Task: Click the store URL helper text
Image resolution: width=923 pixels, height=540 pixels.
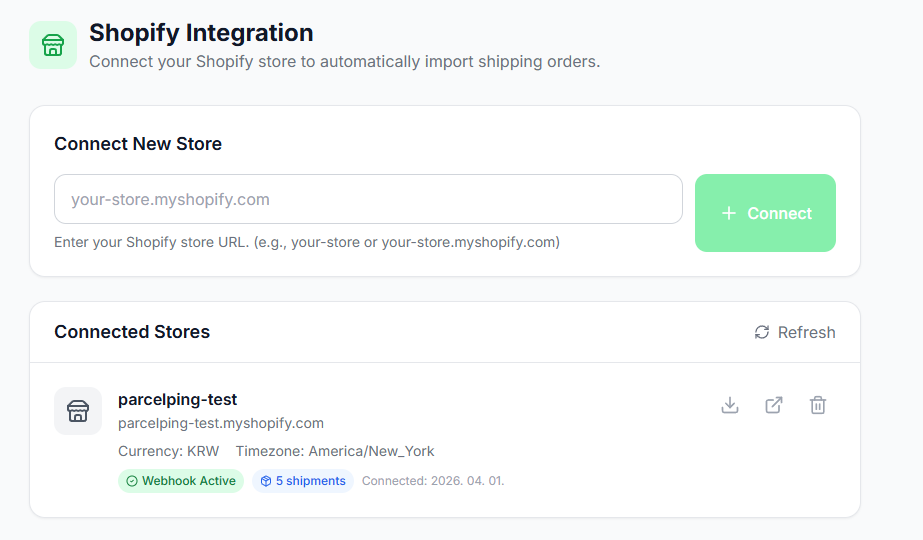Action: [307, 242]
